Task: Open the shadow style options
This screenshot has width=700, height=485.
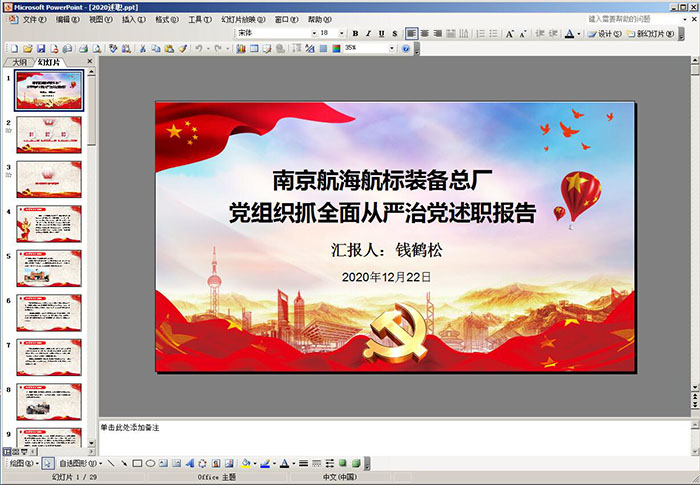Action: 343,464
